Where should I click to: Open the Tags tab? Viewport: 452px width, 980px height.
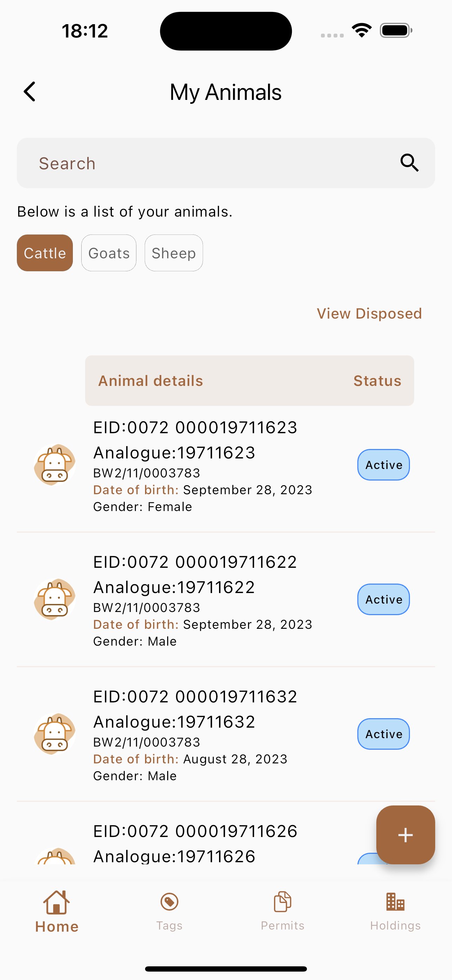coord(169,911)
